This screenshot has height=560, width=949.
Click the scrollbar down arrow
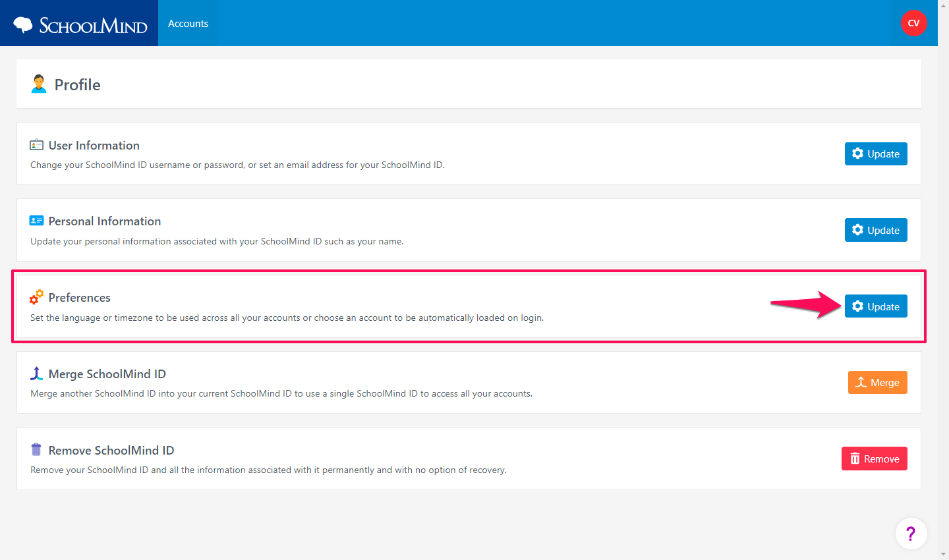click(x=943, y=555)
